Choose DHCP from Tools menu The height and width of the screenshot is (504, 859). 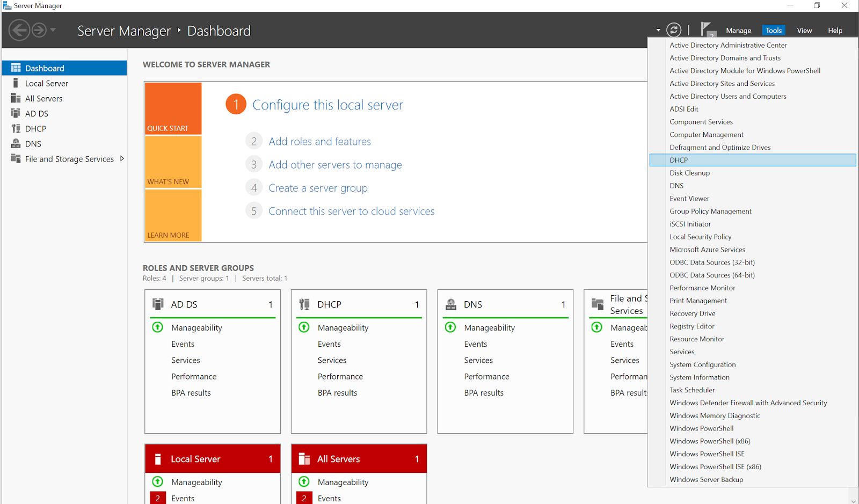pyautogui.click(x=752, y=160)
